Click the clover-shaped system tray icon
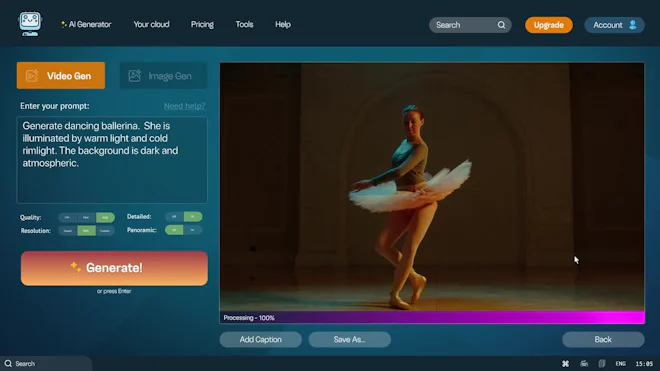 [565, 363]
